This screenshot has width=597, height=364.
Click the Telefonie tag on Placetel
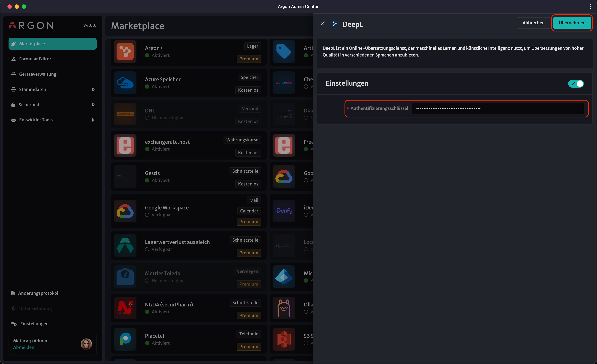tap(249, 334)
